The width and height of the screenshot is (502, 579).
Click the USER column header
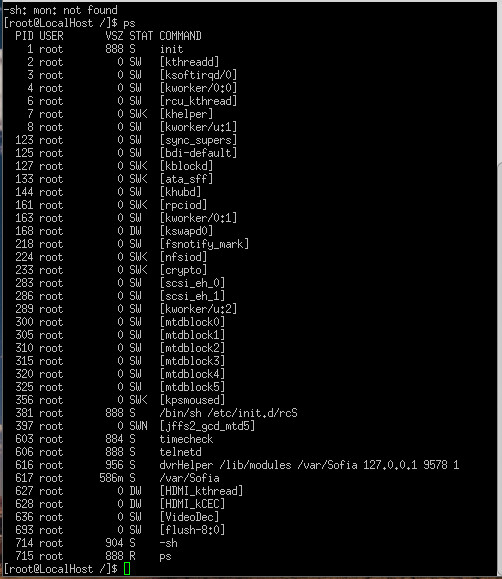[x=51, y=36]
